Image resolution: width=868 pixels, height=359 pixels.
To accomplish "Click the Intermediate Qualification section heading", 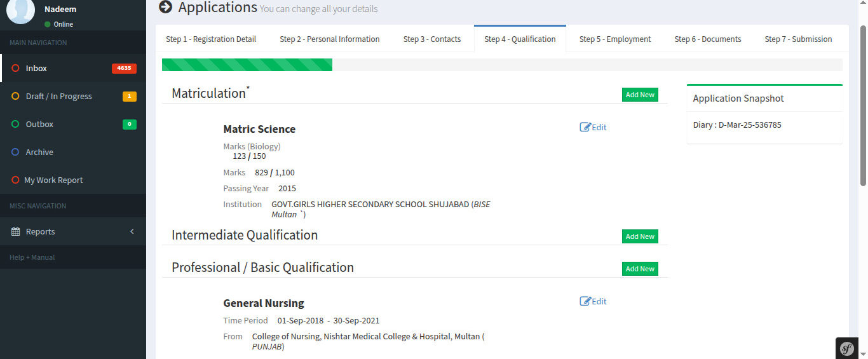I will tap(245, 235).
